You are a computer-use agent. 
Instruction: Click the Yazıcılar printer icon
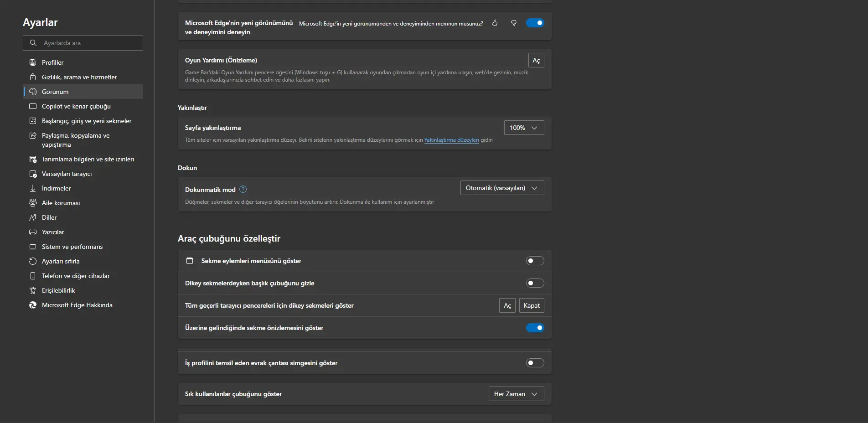point(33,232)
